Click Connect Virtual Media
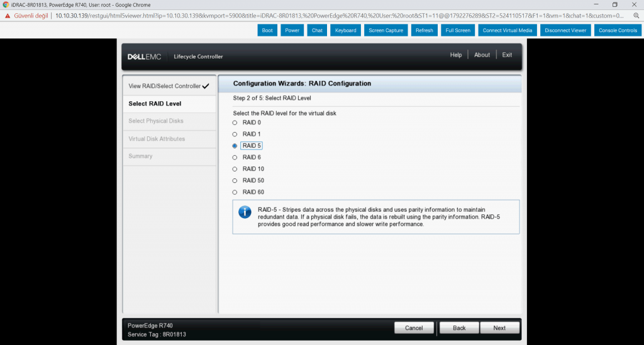 click(508, 30)
